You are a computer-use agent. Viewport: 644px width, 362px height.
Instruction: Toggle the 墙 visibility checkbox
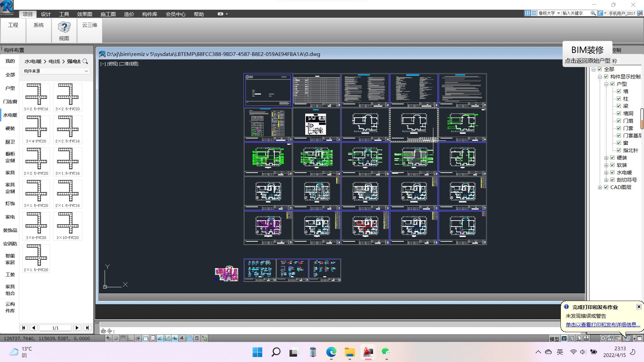pos(619,92)
